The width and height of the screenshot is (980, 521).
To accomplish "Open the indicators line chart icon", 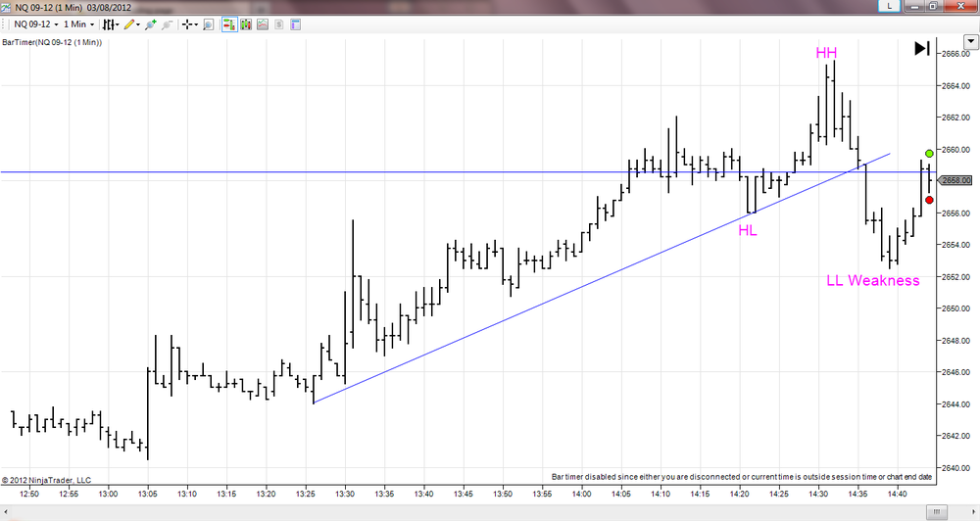I will click(x=263, y=24).
